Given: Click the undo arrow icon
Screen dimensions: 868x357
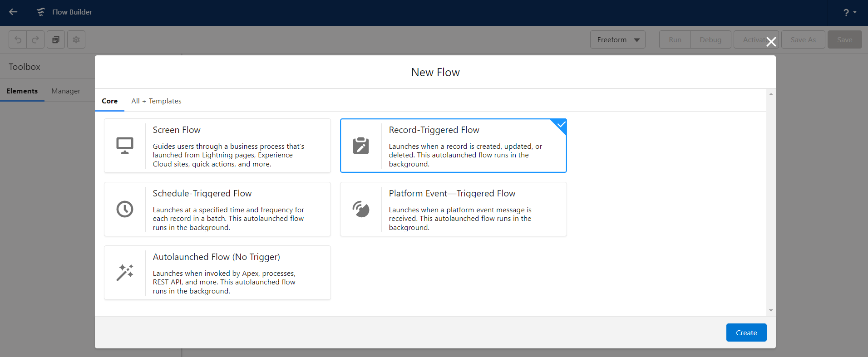Looking at the screenshot, I should [x=18, y=40].
